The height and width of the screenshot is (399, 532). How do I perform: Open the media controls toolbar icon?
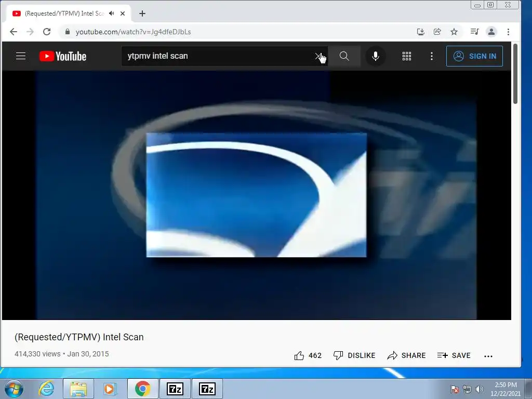[x=475, y=32]
